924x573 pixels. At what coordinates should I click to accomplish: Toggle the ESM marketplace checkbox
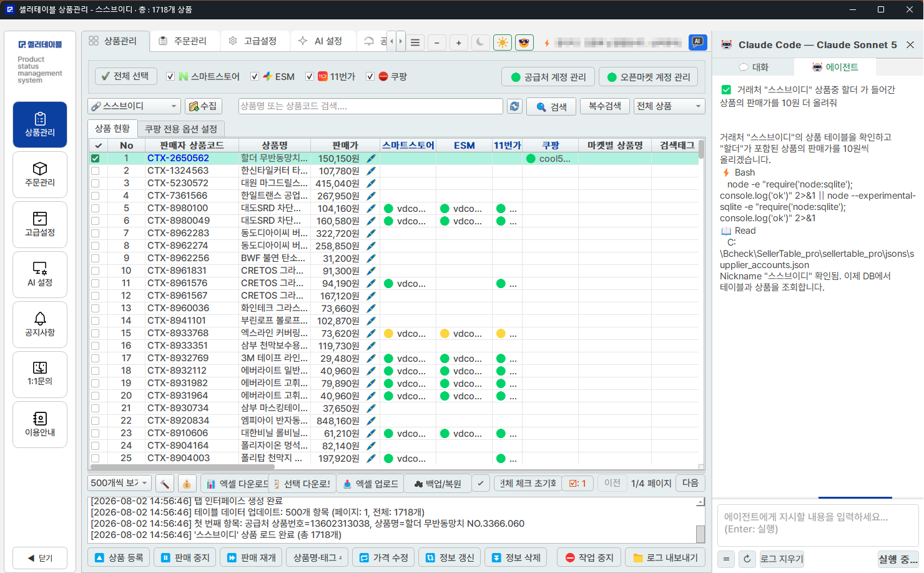coord(255,76)
